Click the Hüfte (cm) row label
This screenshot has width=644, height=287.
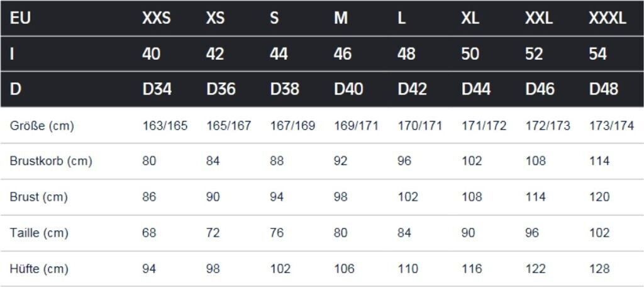[x=39, y=269]
